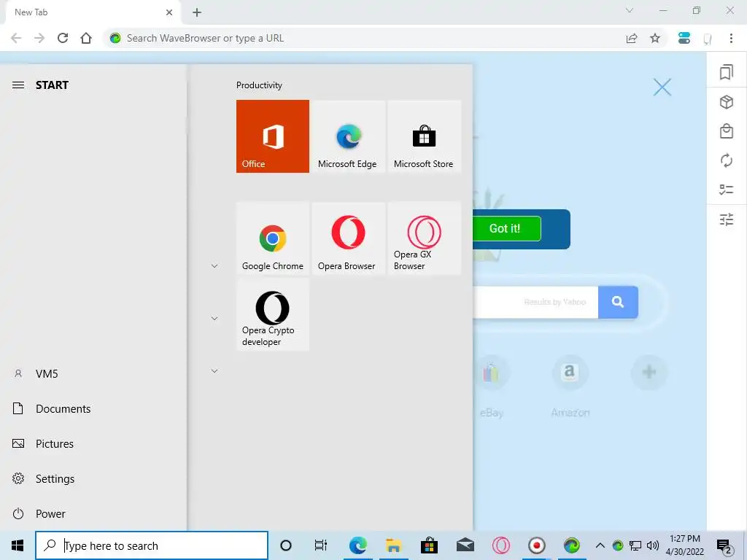Close the overlay with the blue X
The image size is (747, 560).
point(662,87)
